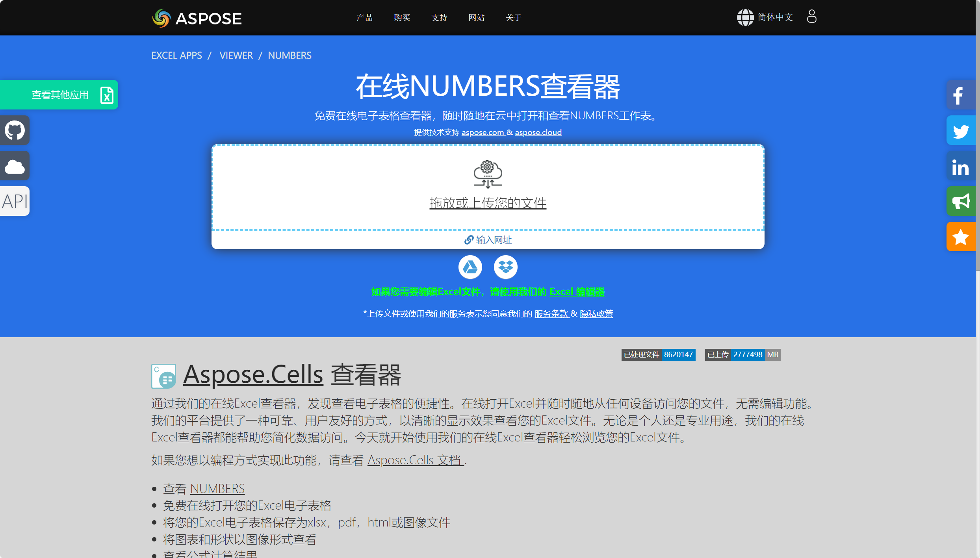Open the Aspose.Cells heading link
Screen dimensions: 980x558
pos(253,374)
